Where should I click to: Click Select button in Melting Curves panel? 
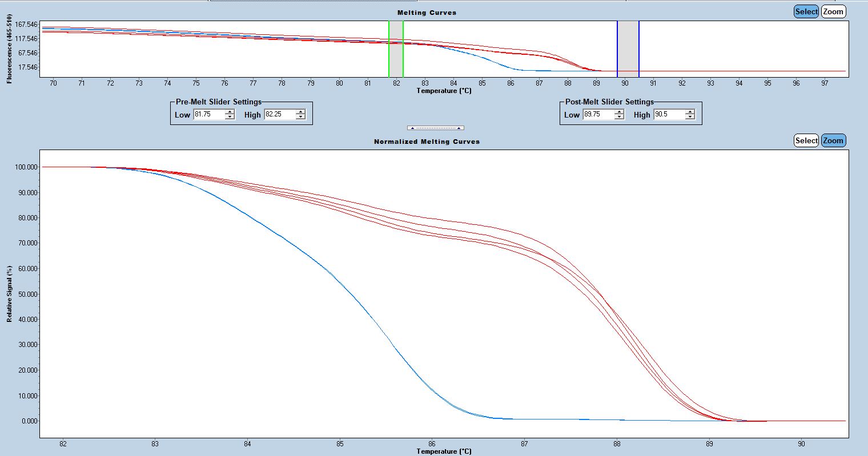click(806, 11)
